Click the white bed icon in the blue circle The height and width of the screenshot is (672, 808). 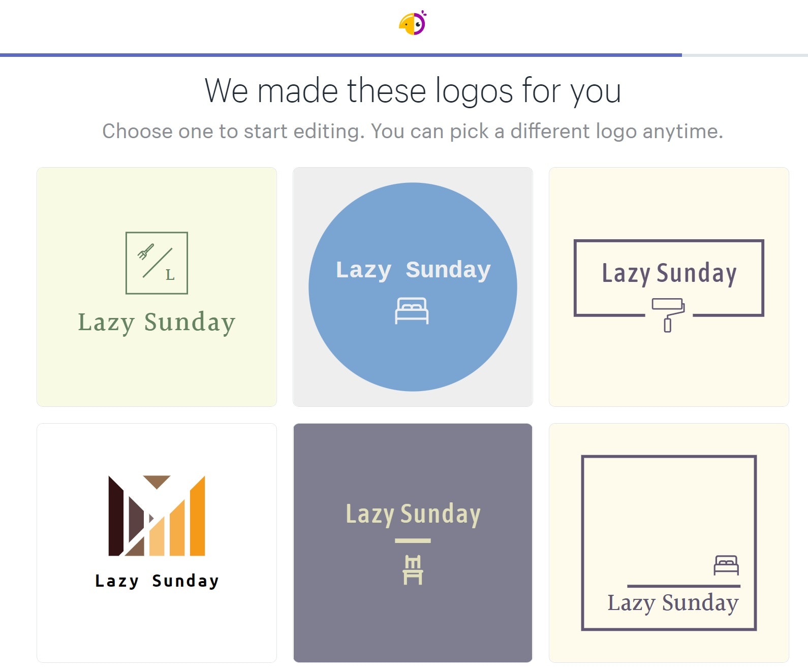pos(412,310)
